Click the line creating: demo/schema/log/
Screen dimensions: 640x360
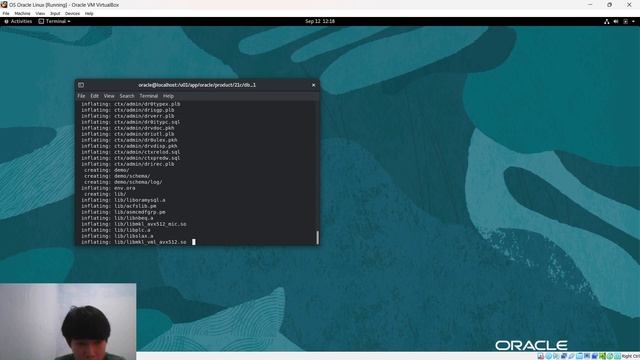coord(123,182)
